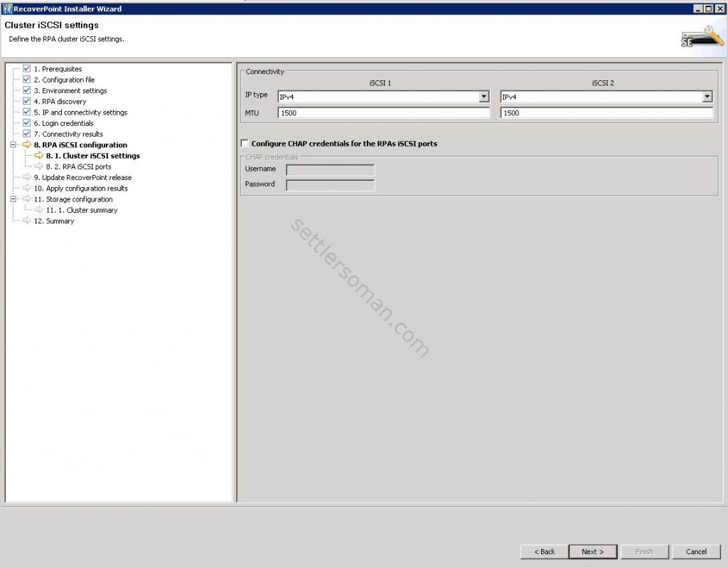
Task: Collapse the Storage configuration tree node
Action: 13,199
